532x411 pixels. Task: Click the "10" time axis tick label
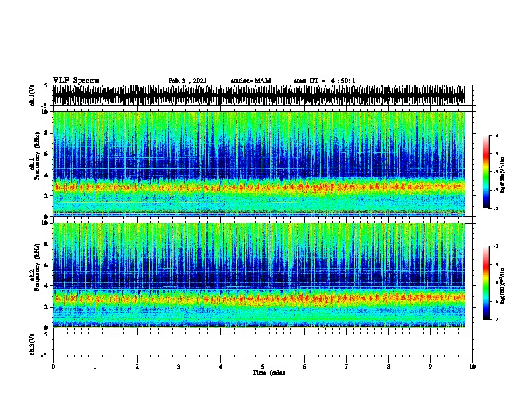[x=472, y=367]
